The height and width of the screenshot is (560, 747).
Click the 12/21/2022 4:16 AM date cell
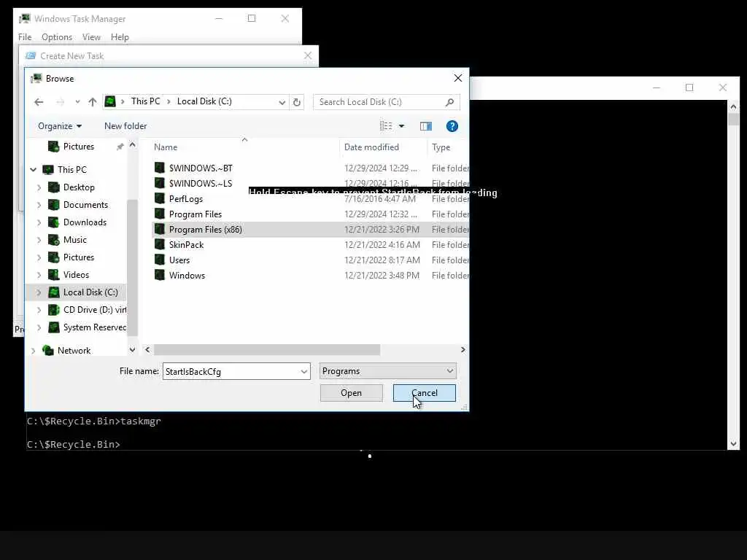(382, 245)
